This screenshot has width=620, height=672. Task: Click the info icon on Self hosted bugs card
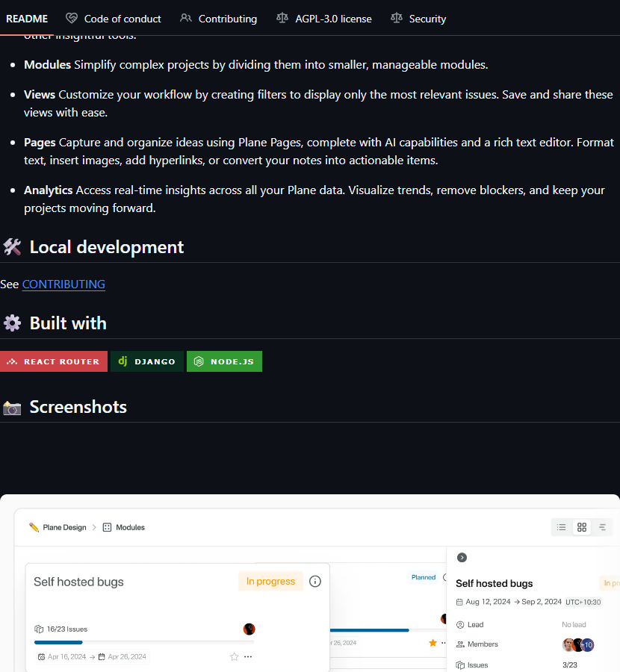tap(315, 582)
